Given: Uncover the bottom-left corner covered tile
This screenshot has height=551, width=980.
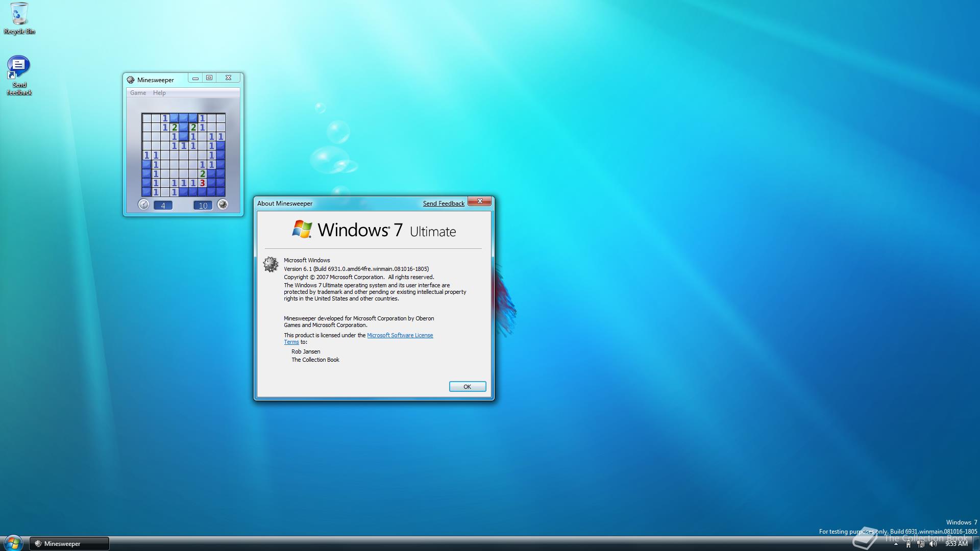Looking at the screenshot, I should pos(146,192).
